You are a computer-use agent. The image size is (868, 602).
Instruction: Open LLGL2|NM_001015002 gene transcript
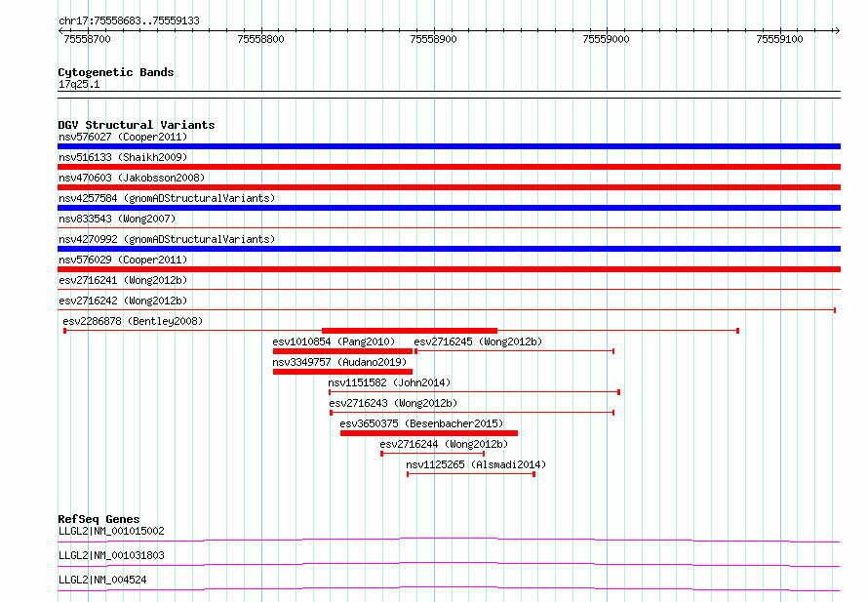[111, 531]
